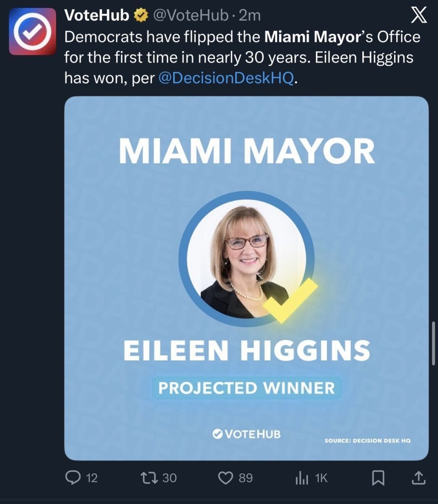The height and width of the screenshot is (504, 438).
Task: Click the repost count 30
Action: coord(169,478)
